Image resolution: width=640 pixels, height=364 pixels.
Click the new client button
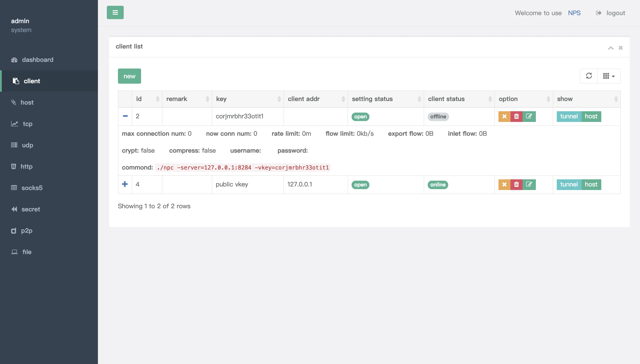(x=129, y=76)
